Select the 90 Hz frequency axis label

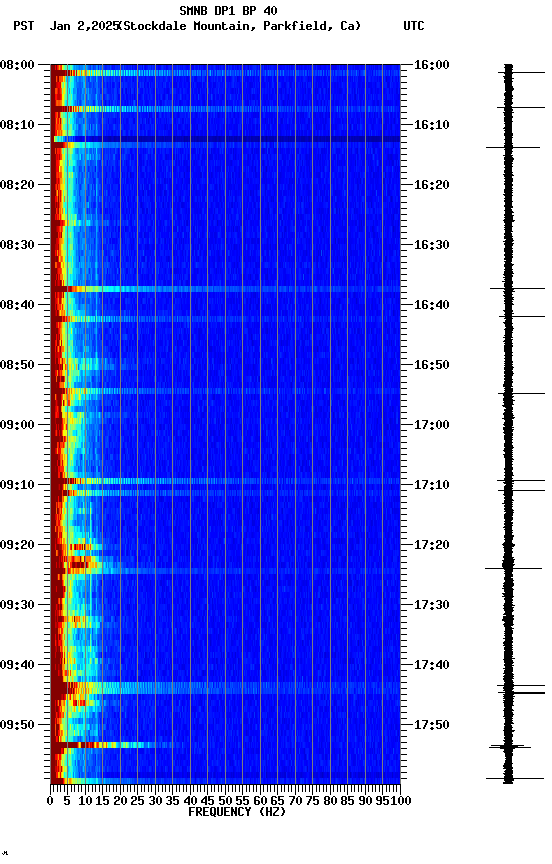point(365,801)
